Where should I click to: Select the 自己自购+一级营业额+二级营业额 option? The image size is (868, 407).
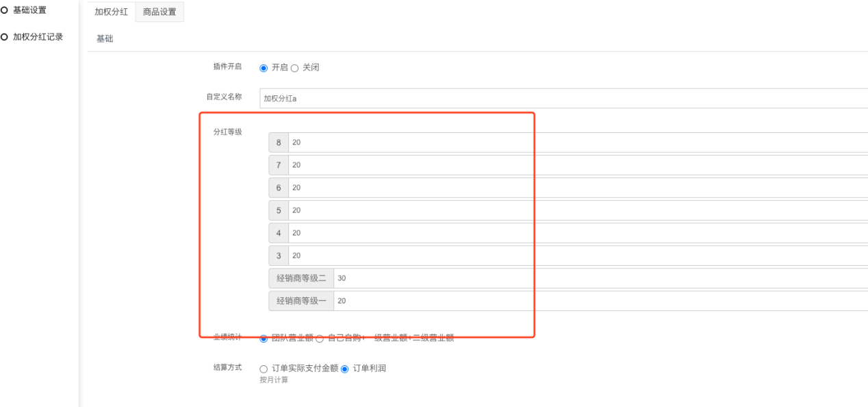pyautogui.click(x=320, y=338)
